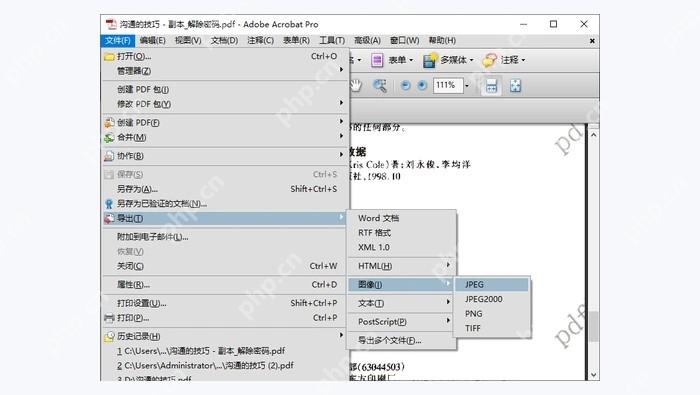The image size is (700, 395).
Task: Choose Close with Ctrl+W shortcut
Action: (225, 266)
